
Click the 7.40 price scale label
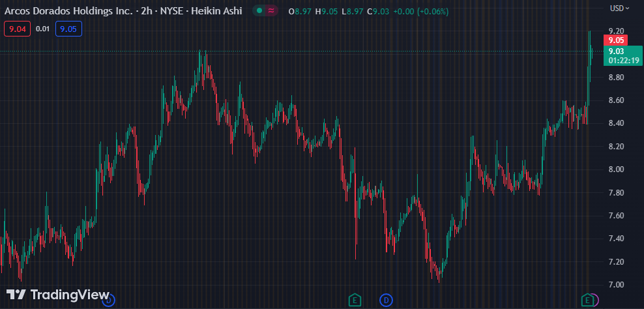616,239
